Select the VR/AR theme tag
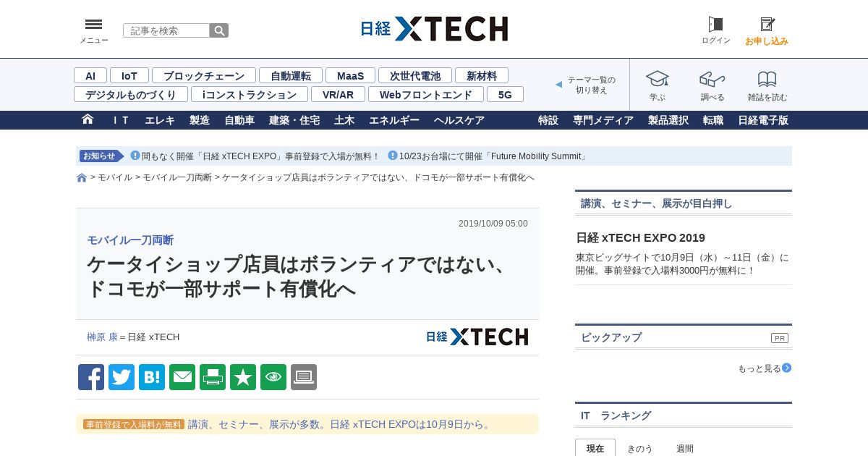This screenshot has width=868, height=456. (x=339, y=94)
